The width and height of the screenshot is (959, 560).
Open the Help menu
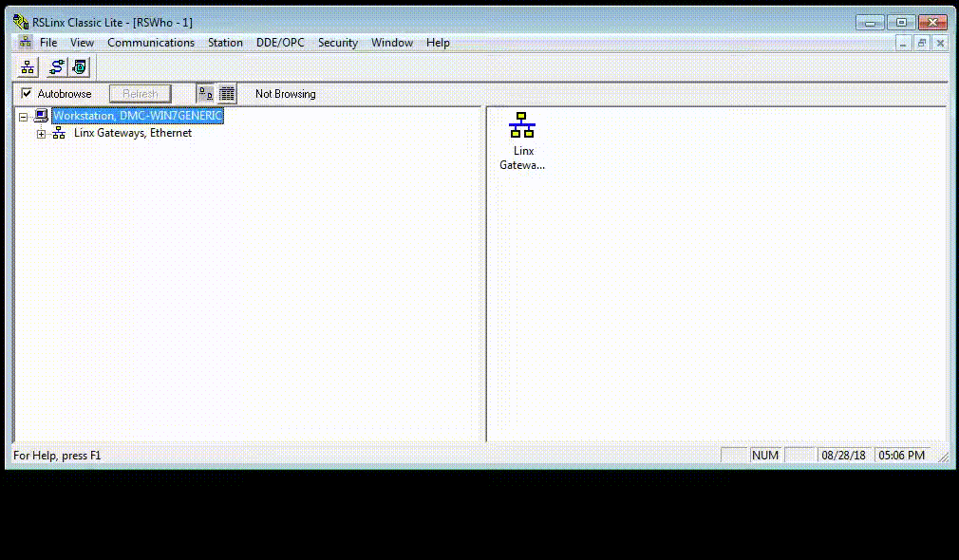pos(438,42)
